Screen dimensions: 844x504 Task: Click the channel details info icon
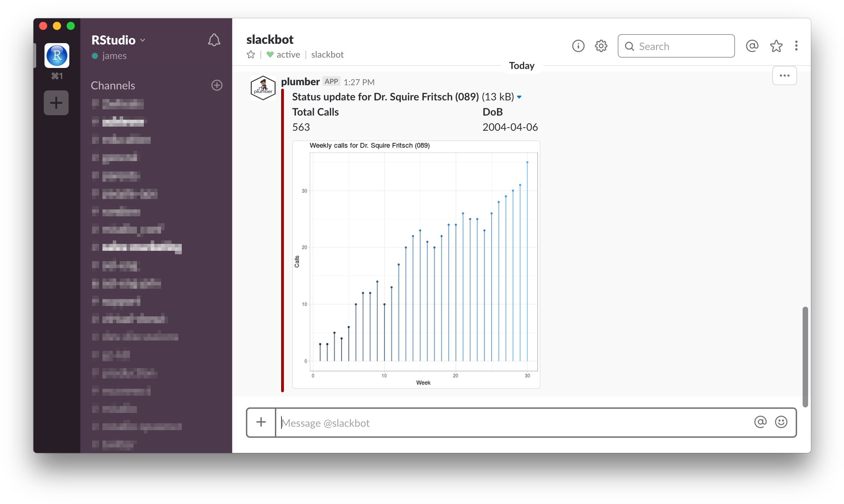tap(578, 46)
